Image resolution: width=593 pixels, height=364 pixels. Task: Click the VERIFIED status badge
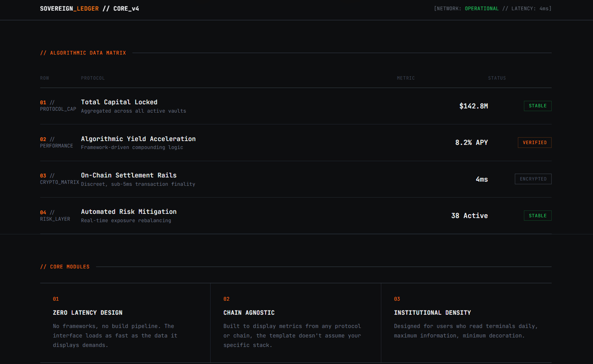click(534, 143)
